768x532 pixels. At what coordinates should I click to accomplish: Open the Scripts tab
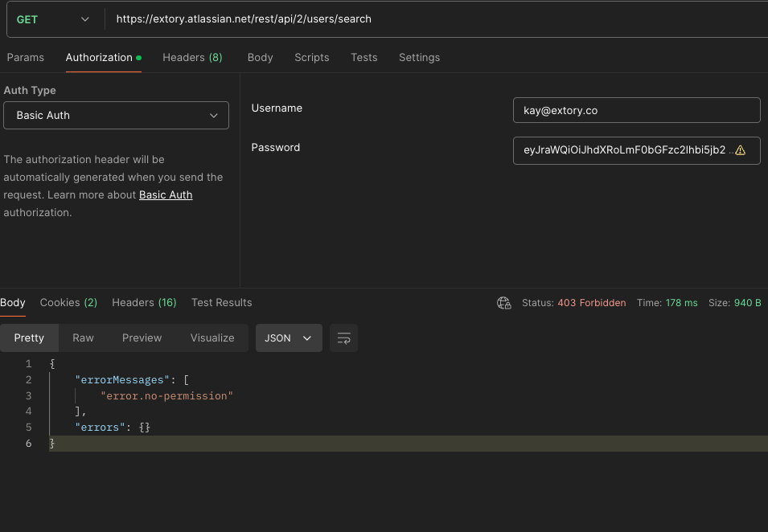point(311,58)
